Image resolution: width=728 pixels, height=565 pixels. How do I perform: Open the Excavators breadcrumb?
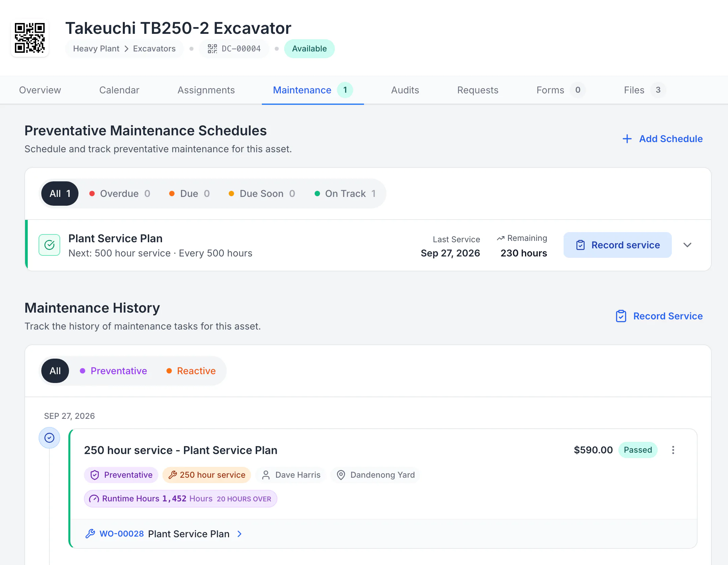pyautogui.click(x=154, y=49)
